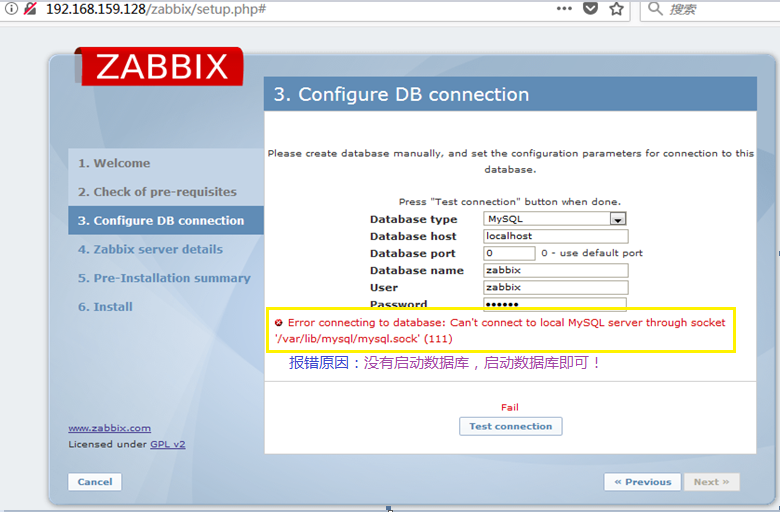Click the Cancel button
The width and height of the screenshot is (780, 512).
coord(95,482)
